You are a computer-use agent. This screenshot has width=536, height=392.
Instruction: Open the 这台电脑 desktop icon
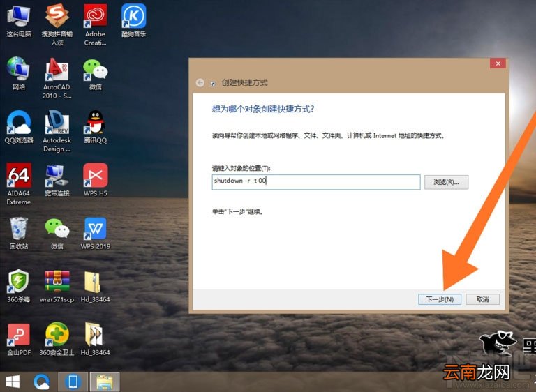19,21
